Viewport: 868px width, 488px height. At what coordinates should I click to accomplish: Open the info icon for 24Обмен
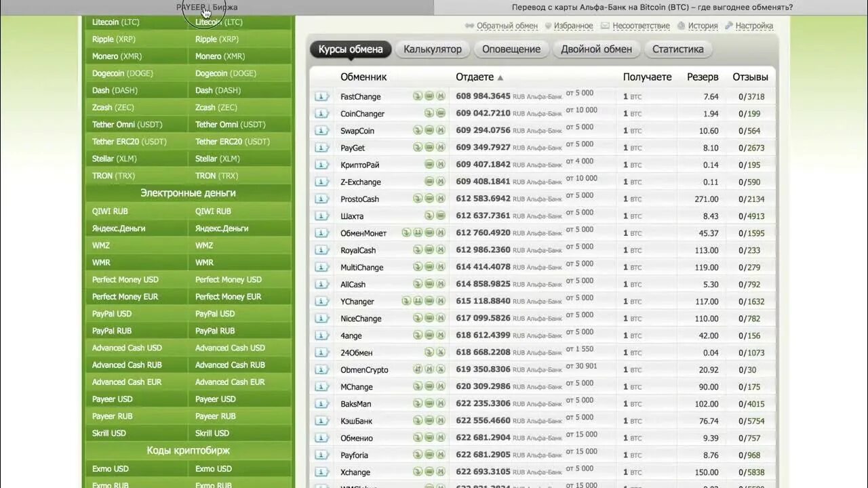pyautogui.click(x=321, y=352)
